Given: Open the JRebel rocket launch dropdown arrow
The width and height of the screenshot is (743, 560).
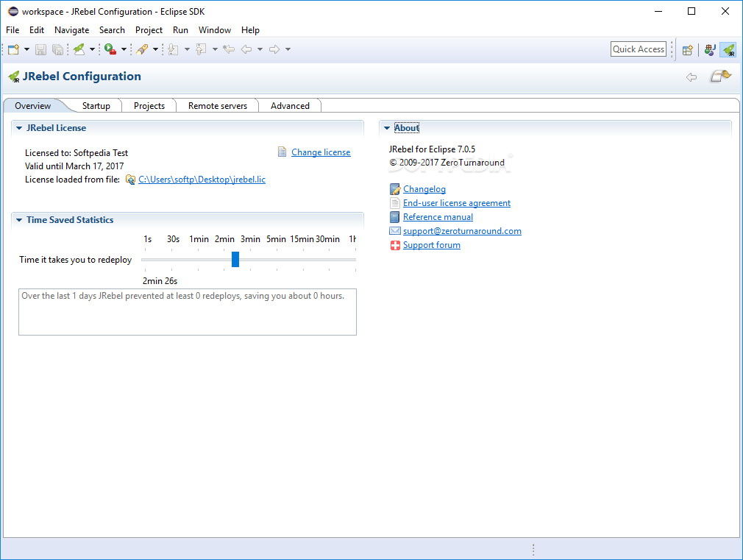Looking at the screenshot, I should pyautogui.click(x=93, y=49).
